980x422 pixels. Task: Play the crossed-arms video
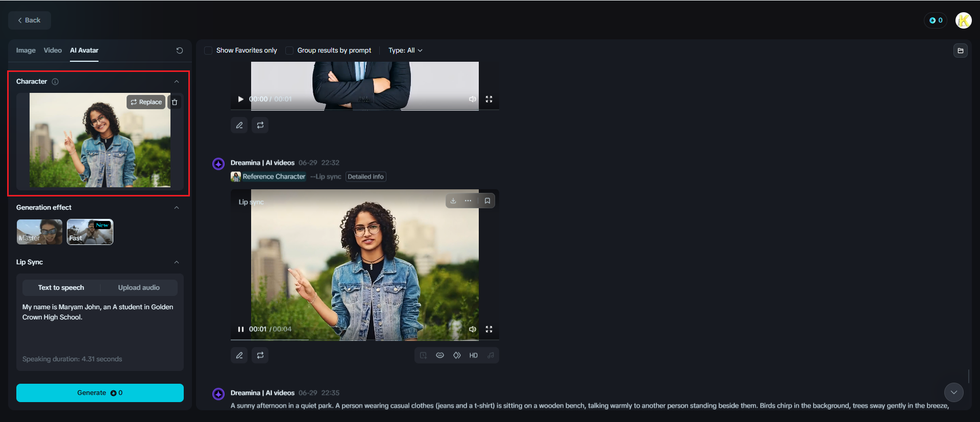pyautogui.click(x=241, y=99)
